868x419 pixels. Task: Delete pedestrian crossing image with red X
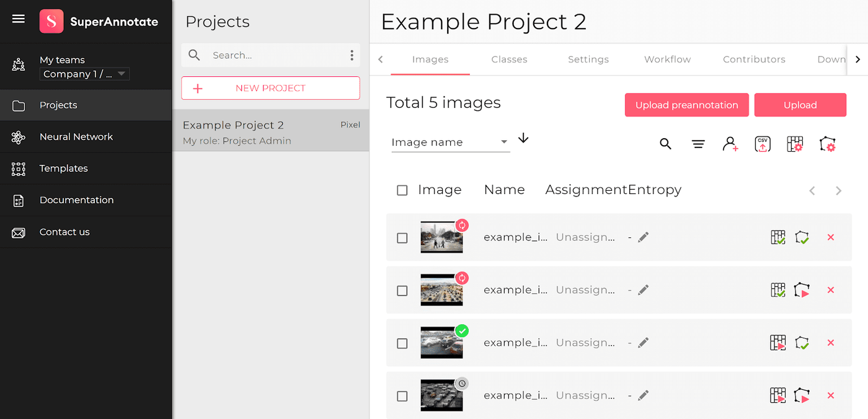pos(831,237)
